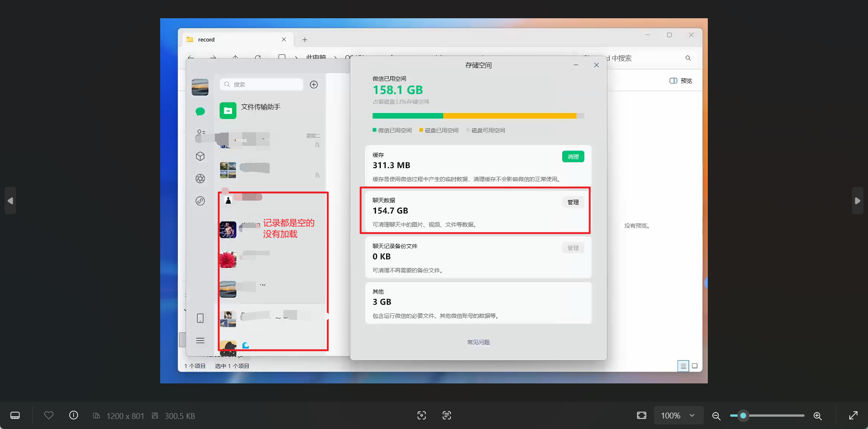The image size is (868, 429).
Task: Click the 1200 x 801 dimensions text
Action: 125,416
